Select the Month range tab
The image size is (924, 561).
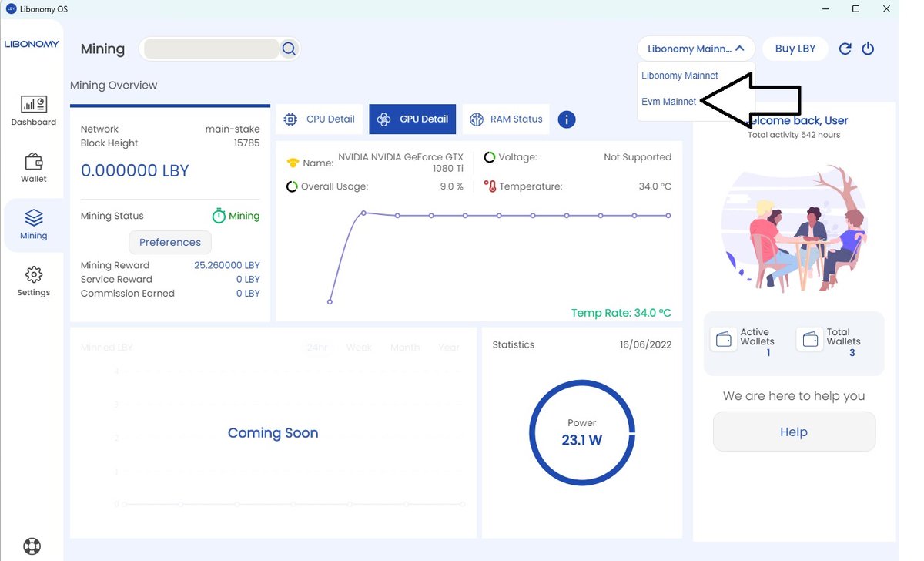click(x=405, y=348)
